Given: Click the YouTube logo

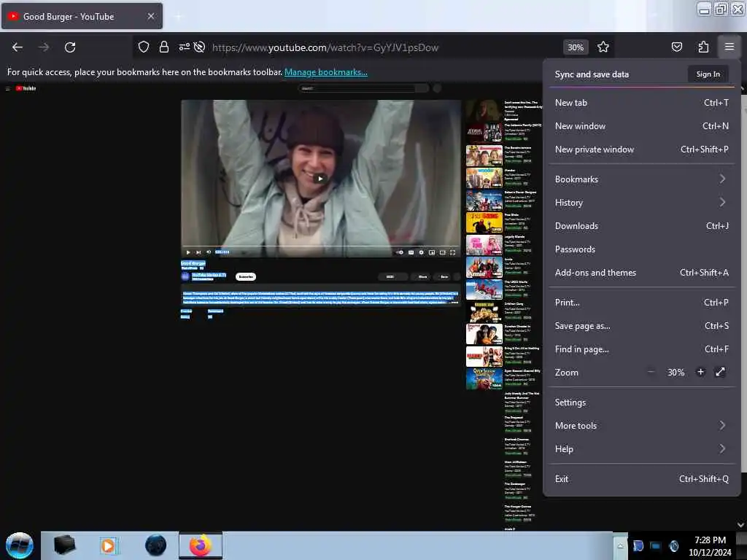Looking at the screenshot, I should pyautogui.click(x=26, y=88).
